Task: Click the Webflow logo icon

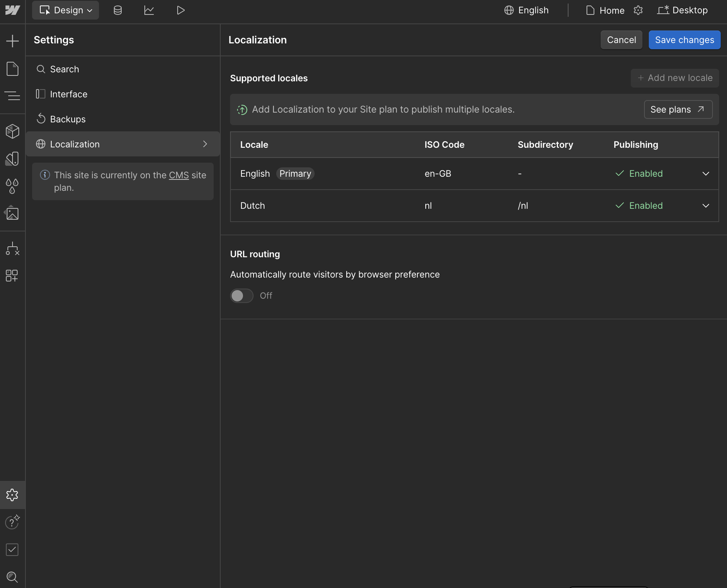Action: [13, 10]
